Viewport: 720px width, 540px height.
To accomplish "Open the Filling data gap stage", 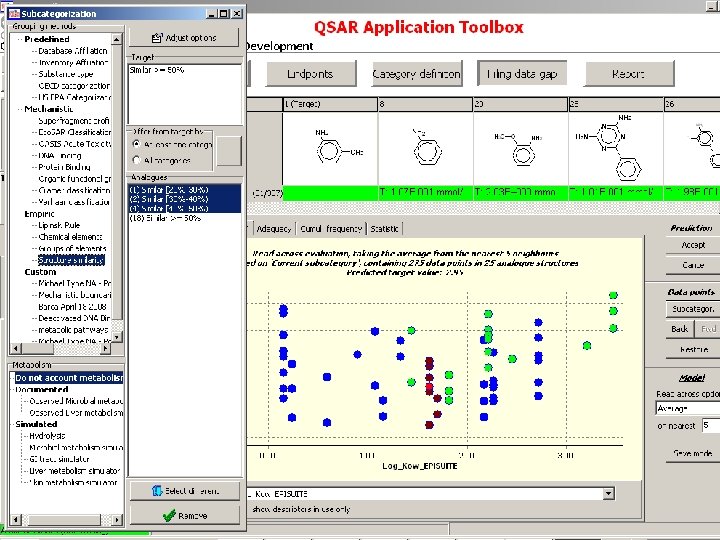I will (522, 74).
